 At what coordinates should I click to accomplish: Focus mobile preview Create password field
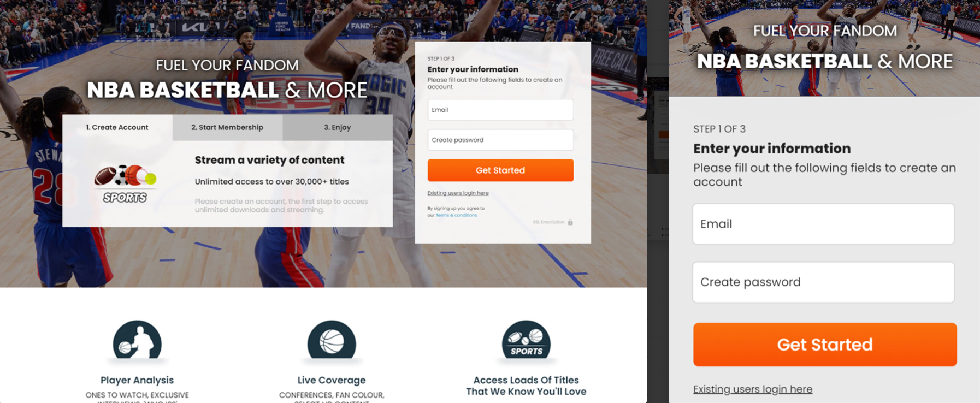point(824,282)
